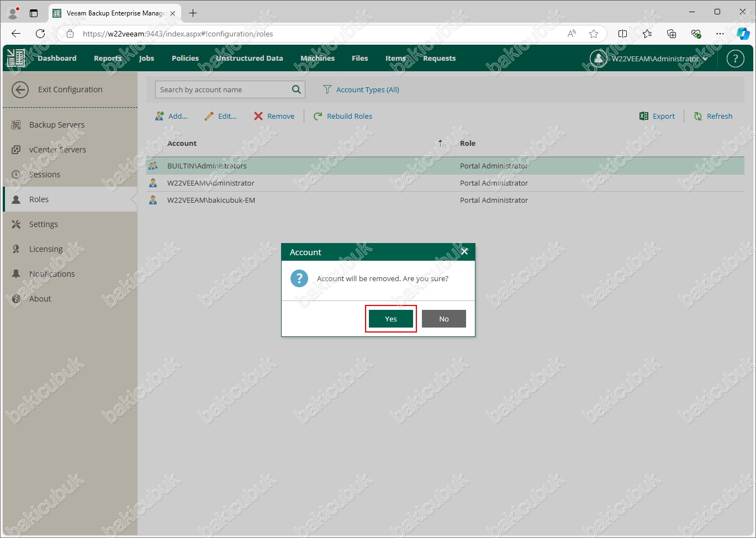The width and height of the screenshot is (756, 538).
Task: Close the Account dialog with X
Action: click(464, 251)
